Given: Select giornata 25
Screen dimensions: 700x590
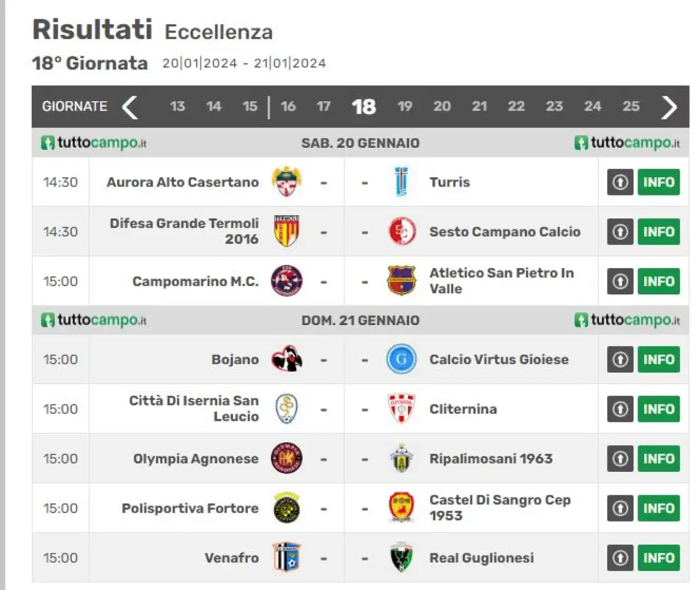Looking at the screenshot, I should click(631, 106).
